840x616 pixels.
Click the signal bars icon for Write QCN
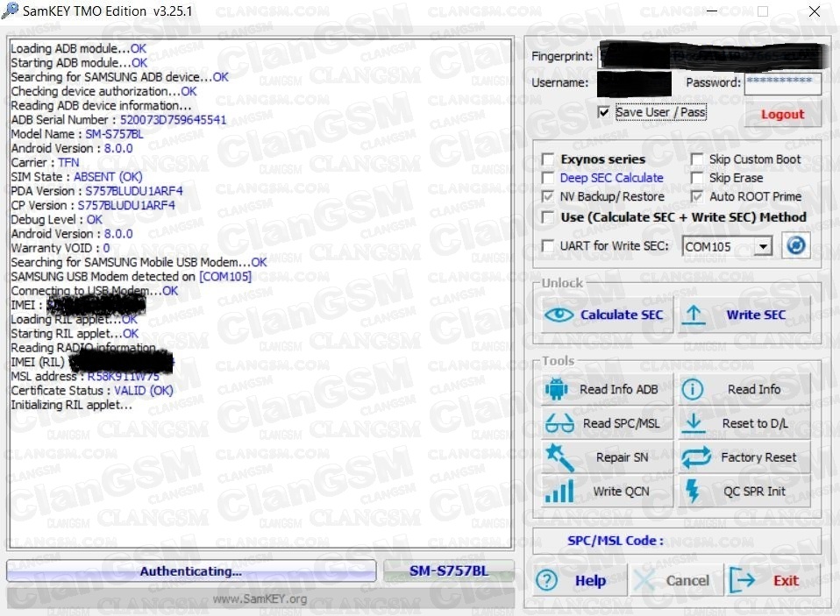click(x=559, y=492)
